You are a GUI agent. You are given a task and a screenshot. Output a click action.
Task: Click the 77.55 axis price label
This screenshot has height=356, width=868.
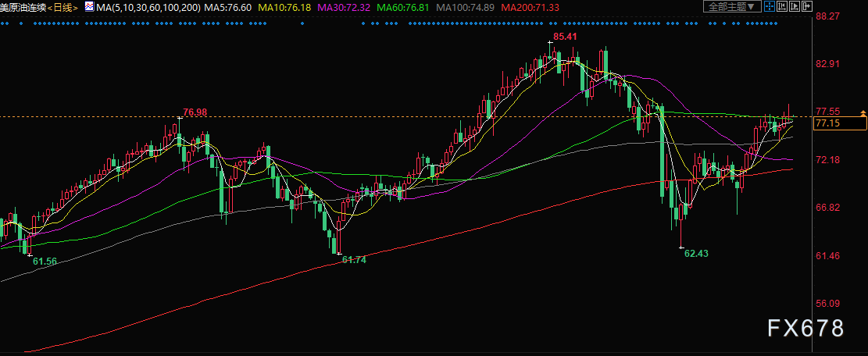pos(828,112)
